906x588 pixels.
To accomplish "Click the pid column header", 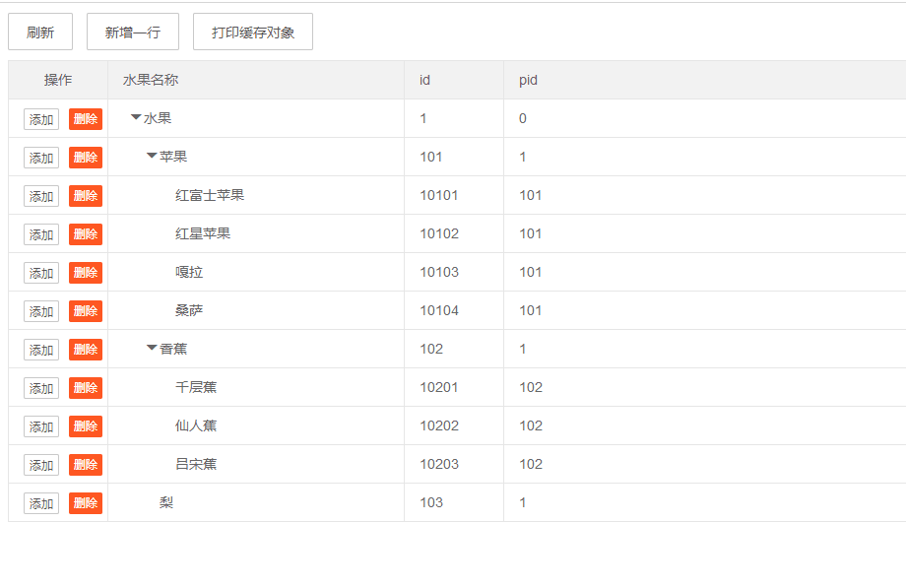I will point(529,80).
